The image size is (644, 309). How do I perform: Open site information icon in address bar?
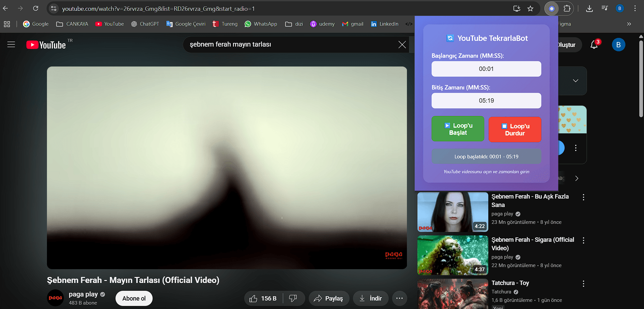pyautogui.click(x=54, y=8)
